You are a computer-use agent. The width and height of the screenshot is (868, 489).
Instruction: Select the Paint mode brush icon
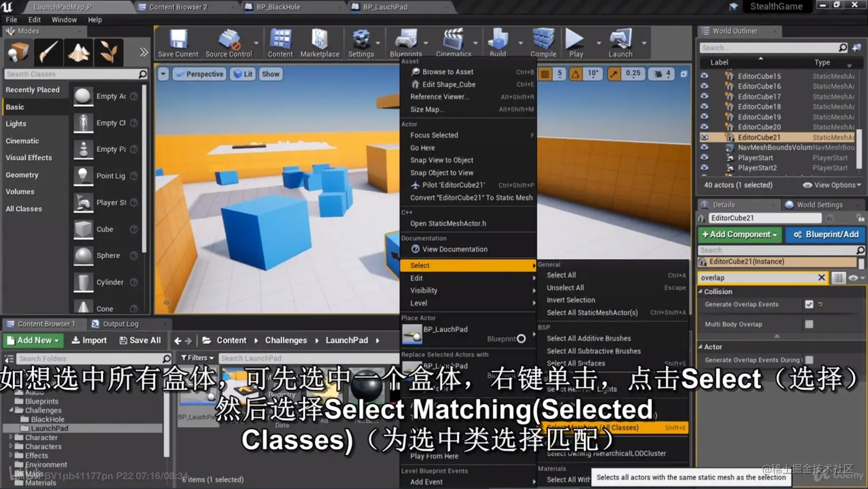coord(48,52)
